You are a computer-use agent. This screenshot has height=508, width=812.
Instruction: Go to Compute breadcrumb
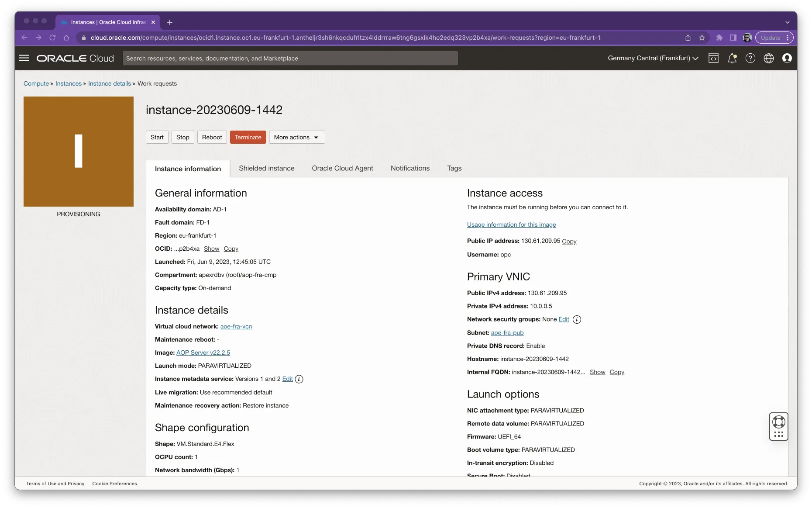pyautogui.click(x=36, y=83)
